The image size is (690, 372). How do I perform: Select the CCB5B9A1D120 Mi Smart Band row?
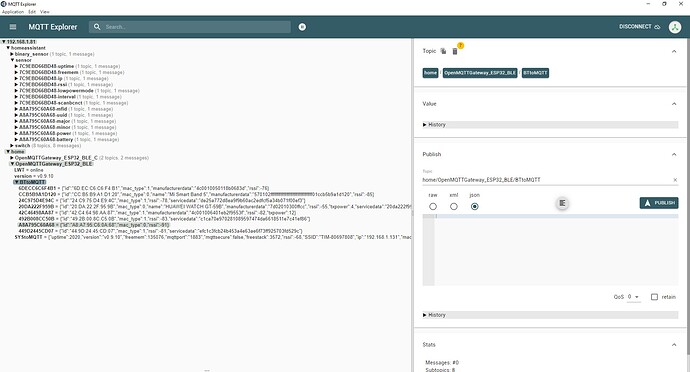point(196,194)
